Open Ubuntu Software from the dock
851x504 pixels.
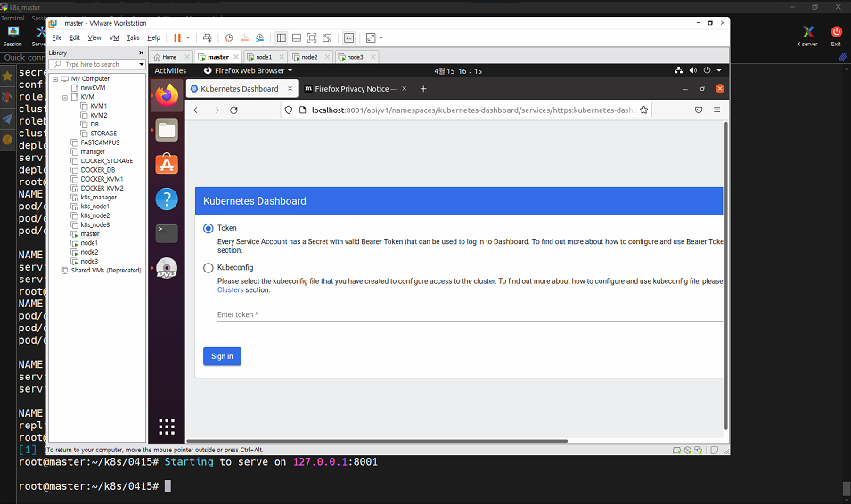[x=167, y=164]
